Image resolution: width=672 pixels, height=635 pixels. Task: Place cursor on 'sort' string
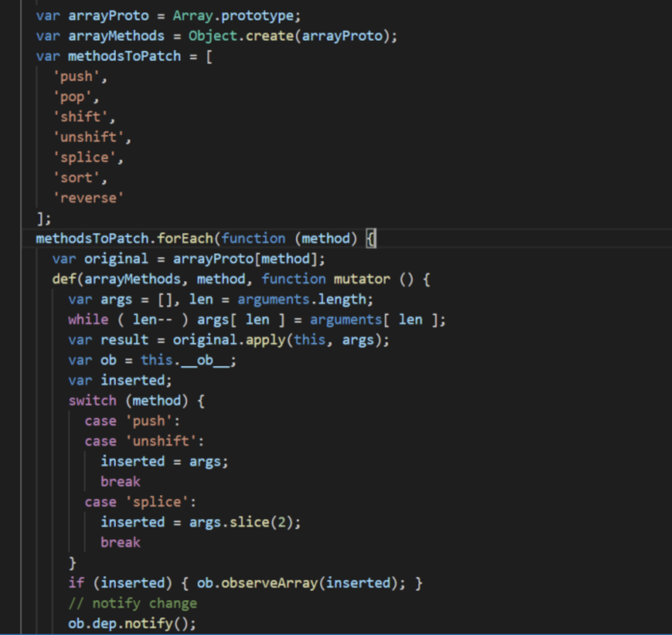point(76,178)
